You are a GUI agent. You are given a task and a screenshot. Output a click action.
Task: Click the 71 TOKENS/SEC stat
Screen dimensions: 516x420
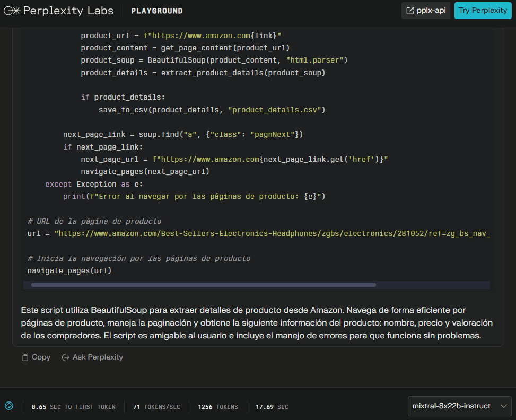156,407
